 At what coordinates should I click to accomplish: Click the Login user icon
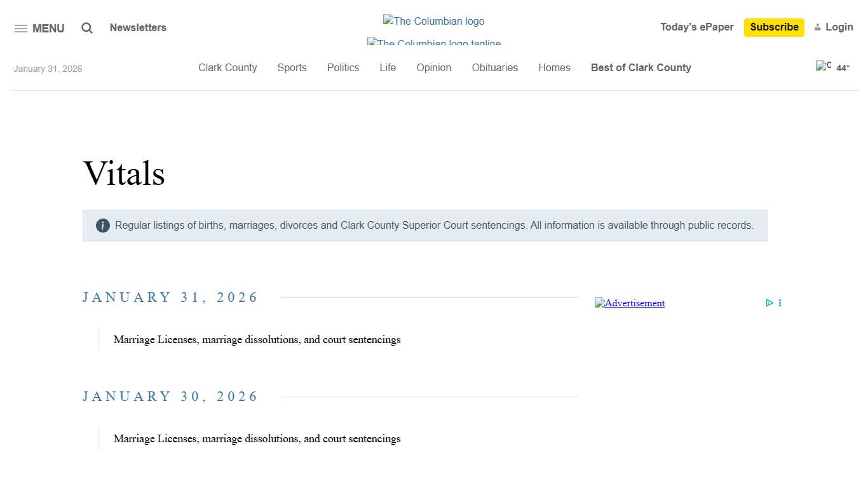[818, 27]
